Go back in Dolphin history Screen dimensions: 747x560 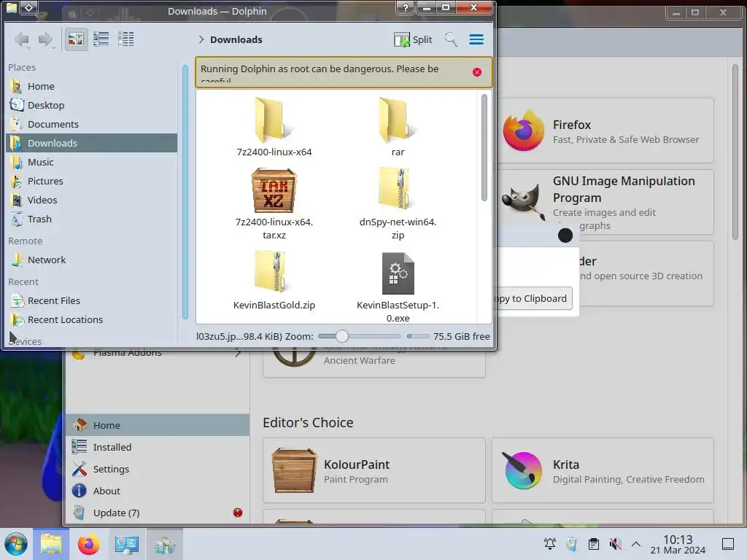click(x=21, y=39)
